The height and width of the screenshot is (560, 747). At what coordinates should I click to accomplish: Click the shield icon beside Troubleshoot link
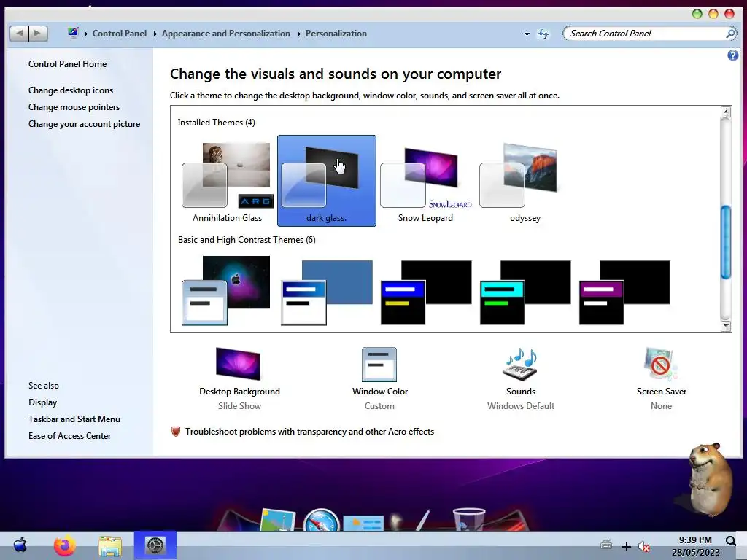[176, 432]
